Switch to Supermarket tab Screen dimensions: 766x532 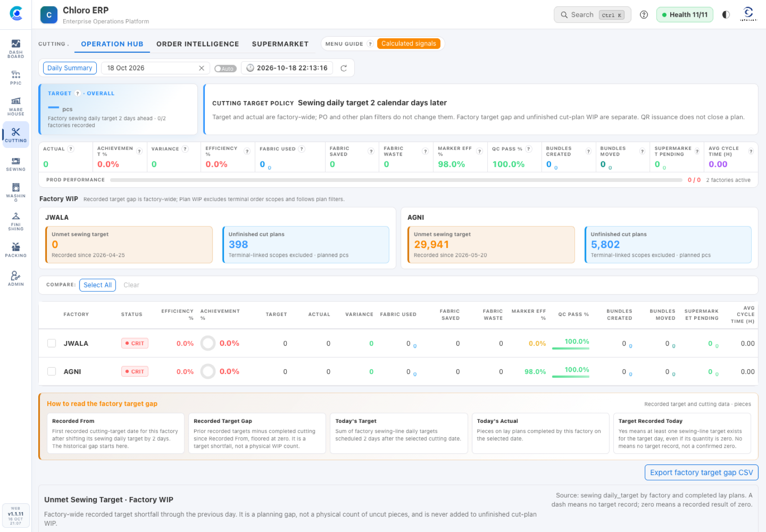tap(280, 44)
